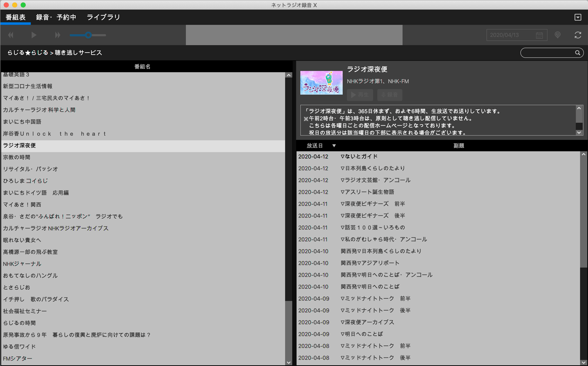Open the top-right dropdown menu icon

pyautogui.click(x=578, y=17)
